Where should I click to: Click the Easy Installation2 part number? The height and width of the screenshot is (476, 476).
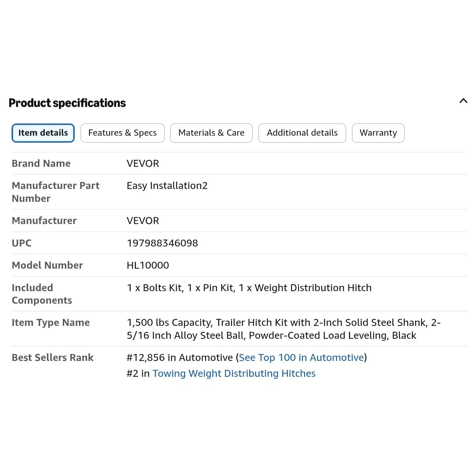point(167,185)
